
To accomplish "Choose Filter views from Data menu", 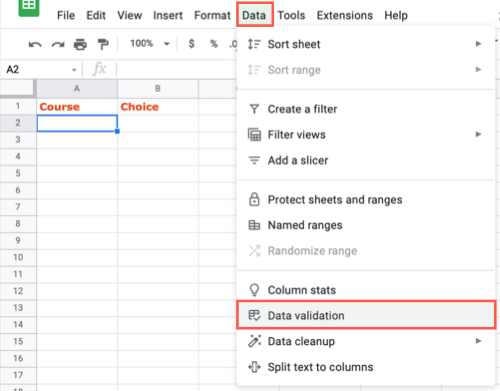I will (x=366, y=135).
